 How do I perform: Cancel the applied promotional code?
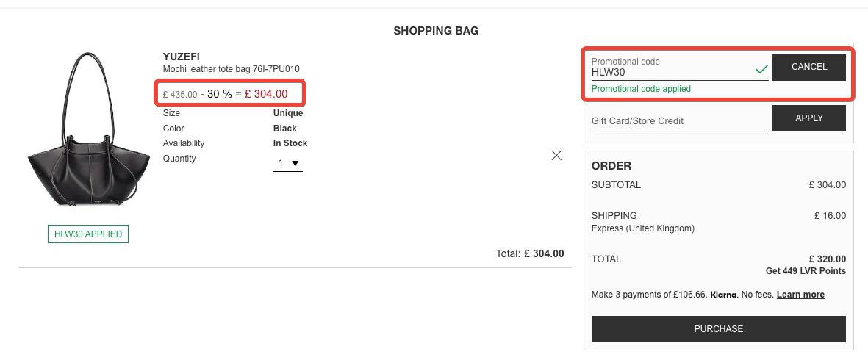(808, 67)
